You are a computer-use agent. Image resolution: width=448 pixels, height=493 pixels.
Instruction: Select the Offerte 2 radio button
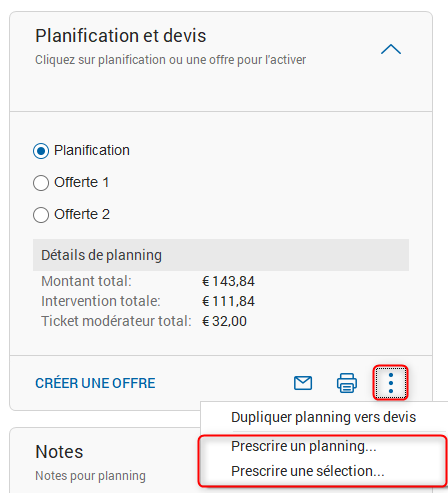[41, 215]
